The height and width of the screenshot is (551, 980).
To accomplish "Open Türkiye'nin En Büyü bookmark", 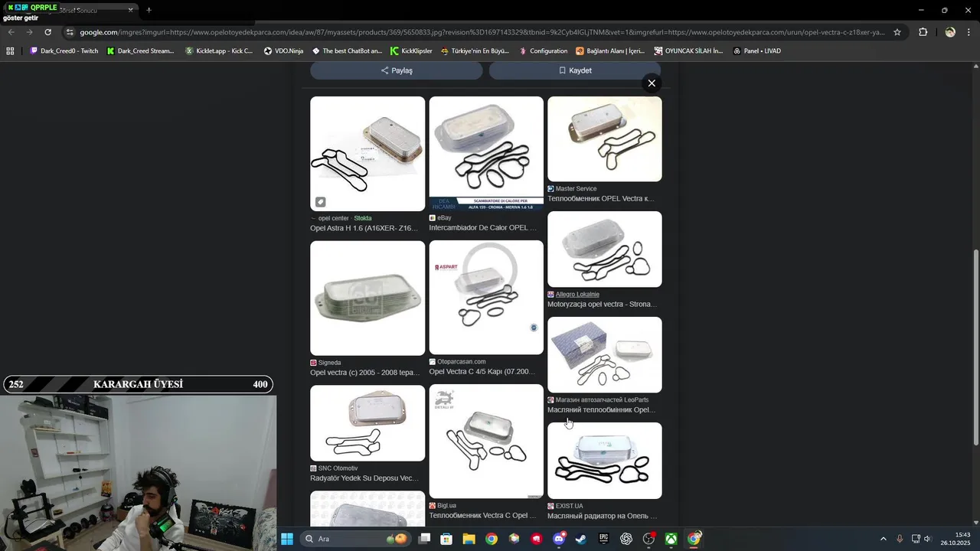I will tap(475, 51).
